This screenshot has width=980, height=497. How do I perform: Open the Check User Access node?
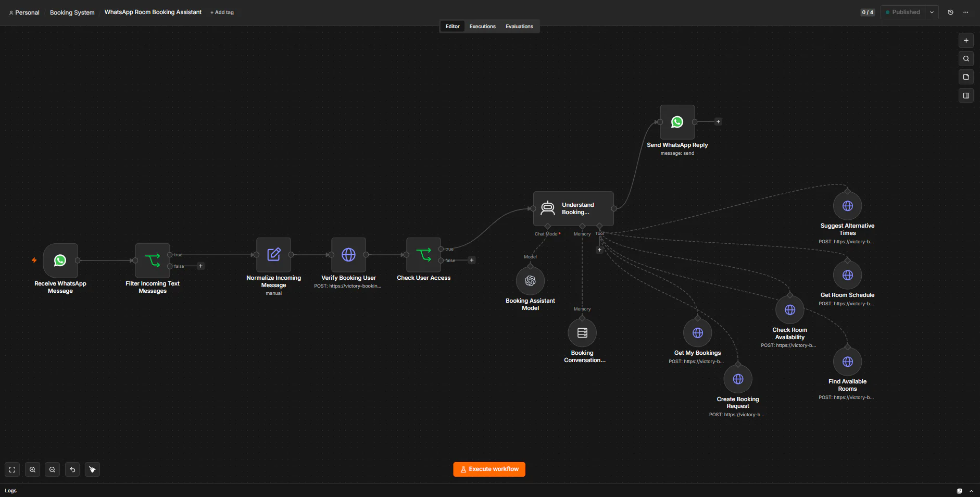[x=424, y=255]
